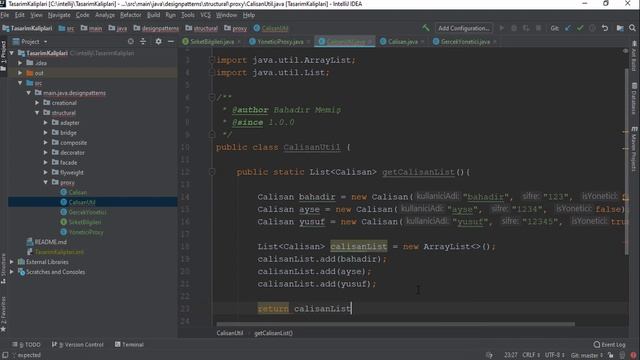
Task: Open the TODO tool window
Action: (26, 344)
